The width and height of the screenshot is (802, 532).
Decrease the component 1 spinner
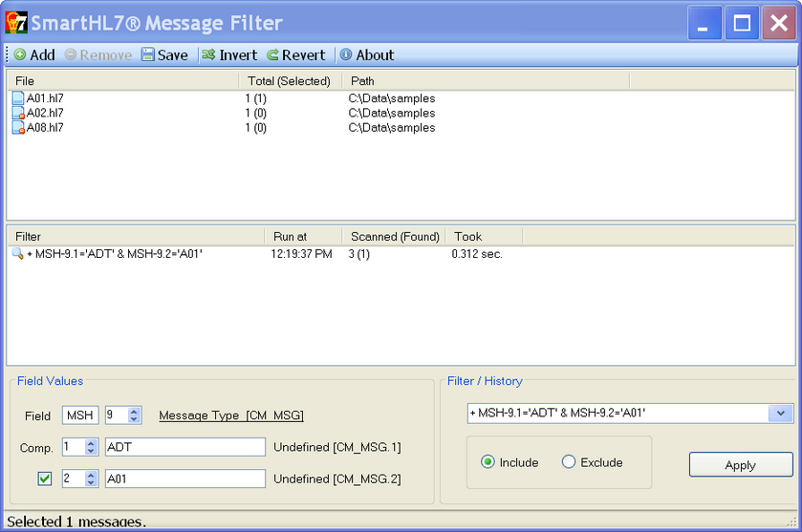[x=91, y=451]
